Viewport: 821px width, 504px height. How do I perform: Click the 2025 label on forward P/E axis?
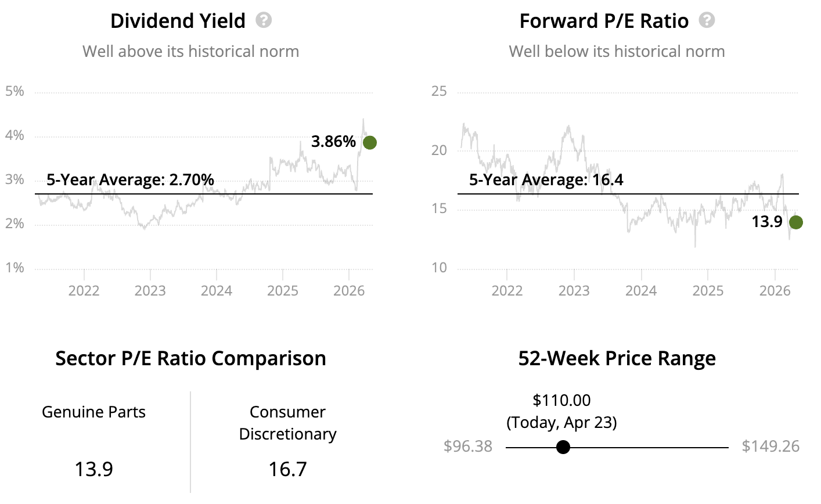(708, 290)
